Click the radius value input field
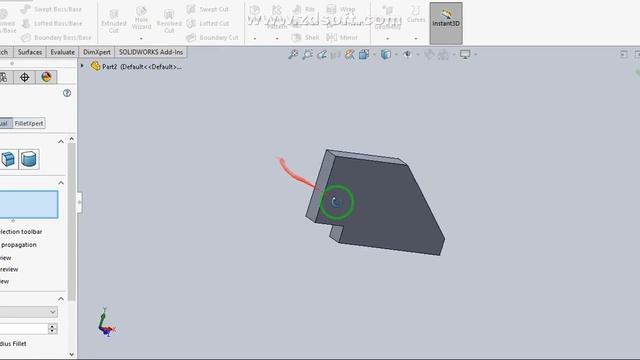640x360 pixels. click(24, 329)
